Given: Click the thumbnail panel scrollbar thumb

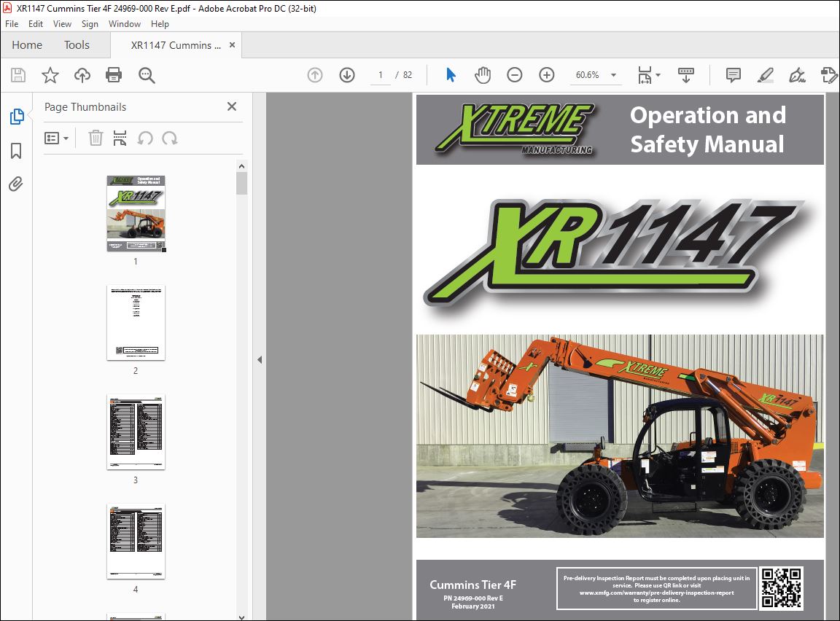Looking at the screenshot, I should point(241,184).
